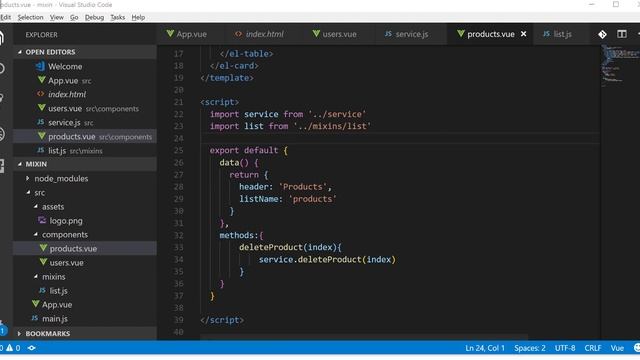Screen dimensions: 640x360
Task: Collapse the mixins folder
Action: click(x=36, y=276)
